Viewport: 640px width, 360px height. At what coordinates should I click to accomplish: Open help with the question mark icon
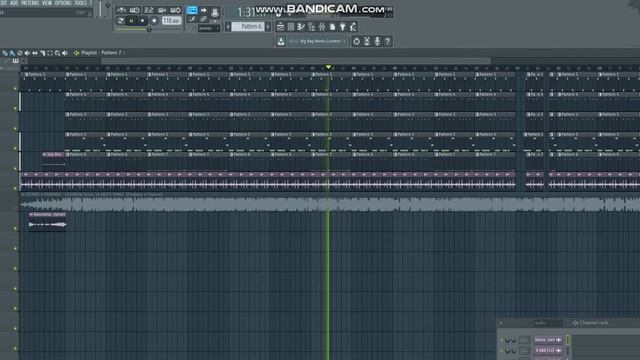pos(388,41)
